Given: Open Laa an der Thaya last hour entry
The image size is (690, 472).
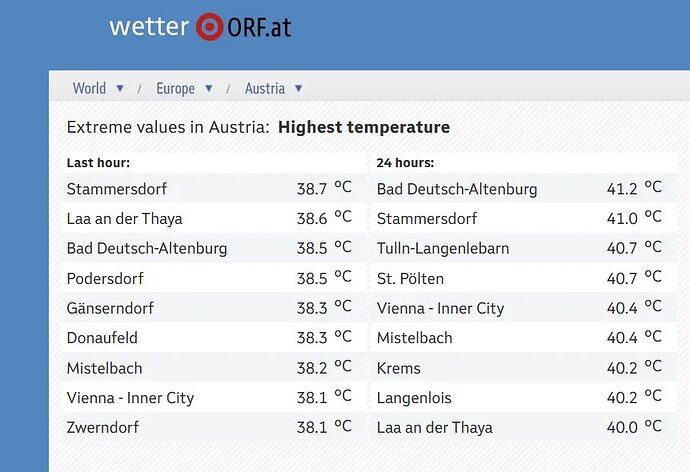Looking at the screenshot, I should click(213, 219).
